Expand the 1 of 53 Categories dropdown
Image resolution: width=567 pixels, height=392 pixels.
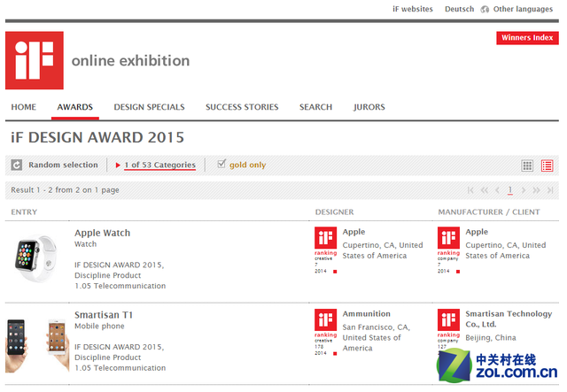156,165
